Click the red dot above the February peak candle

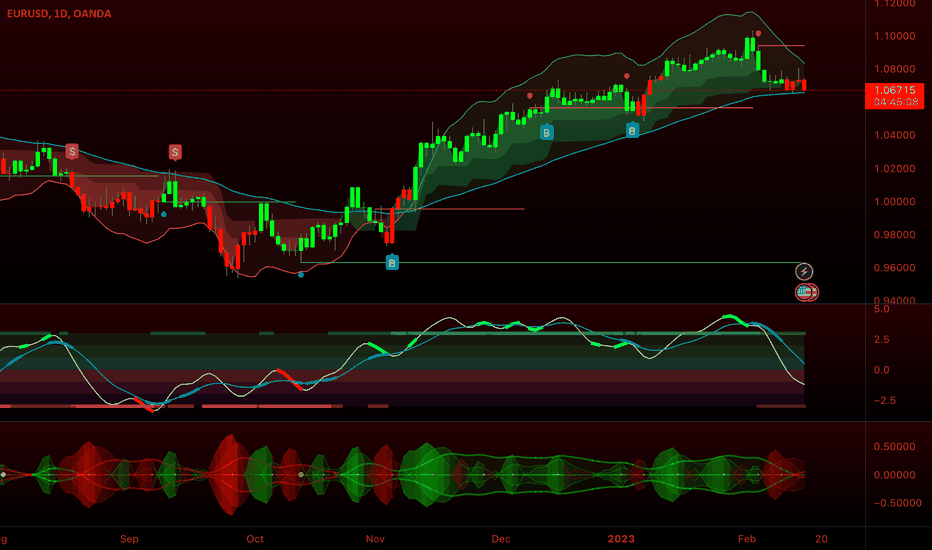[x=758, y=33]
